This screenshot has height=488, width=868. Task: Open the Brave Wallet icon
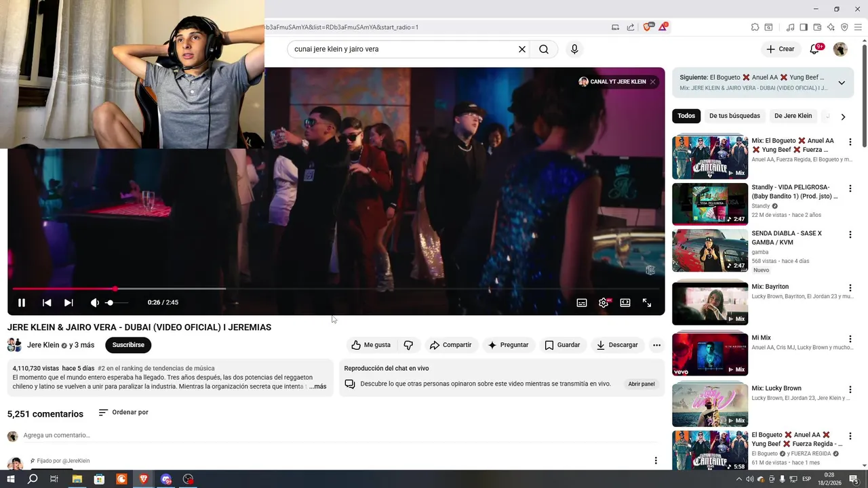pyautogui.click(x=817, y=27)
